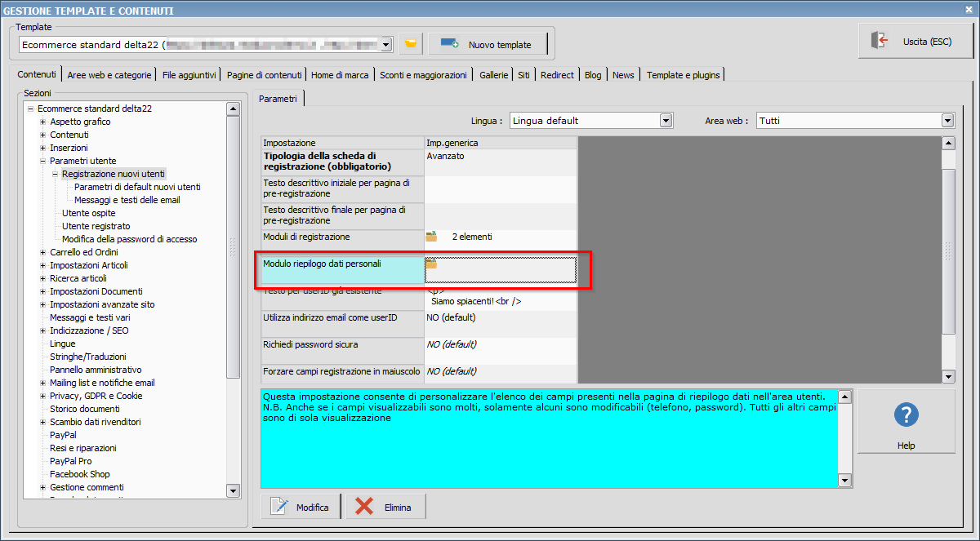Click the Help button label
Viewport: 980px width, 541px height.
point(906,446)
